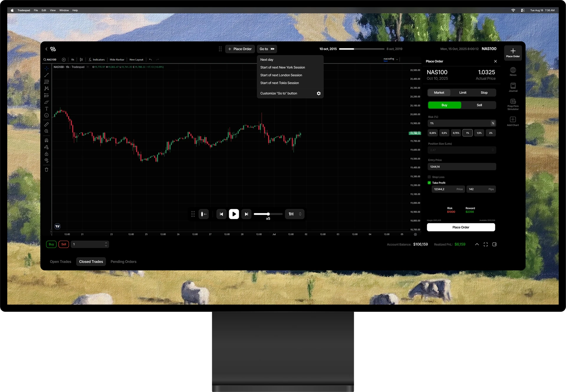Click the add symbol plus icon
566x392 pixels.
[64, 59]
